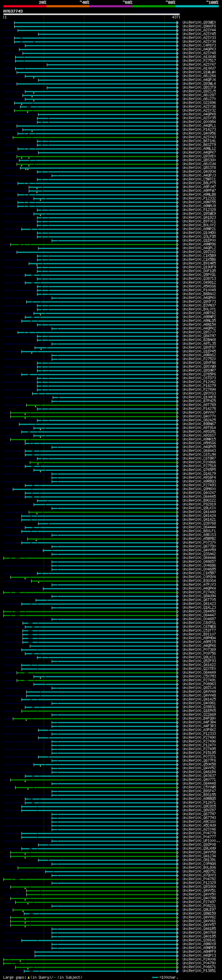Select hit label UniRef100_Q41234
The height and width of the screenshot is (980, 222).
point(199,856)
